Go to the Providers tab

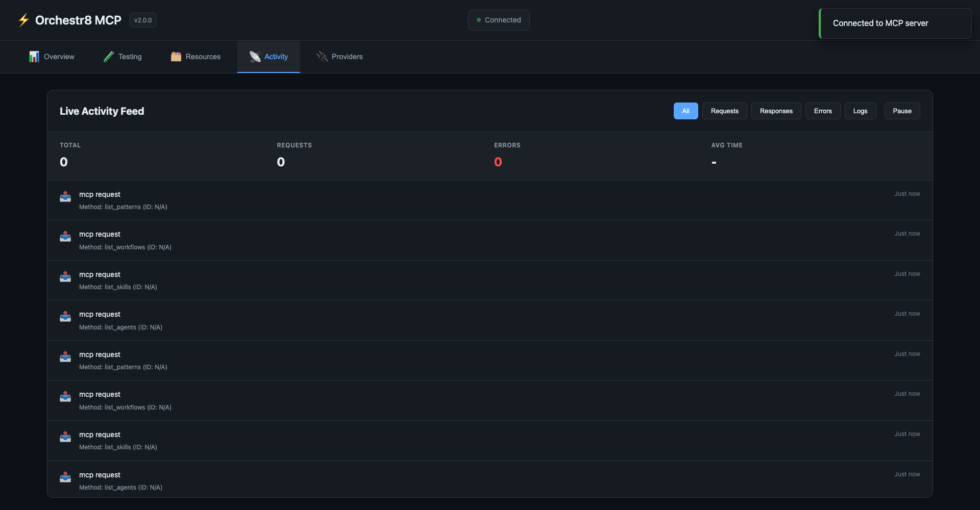pos(339,57)
